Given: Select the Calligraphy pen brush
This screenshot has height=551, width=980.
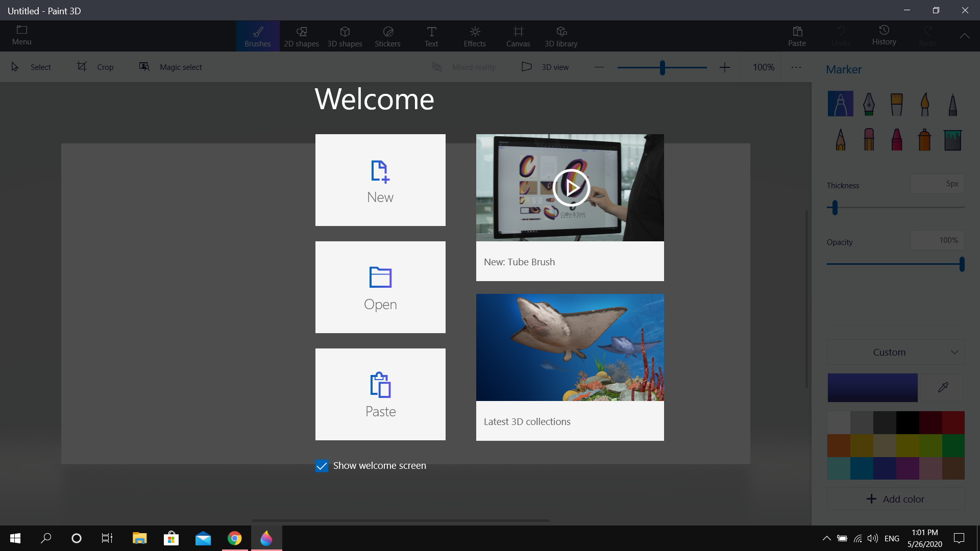Looking at the screenshot, I should point(869,104).
